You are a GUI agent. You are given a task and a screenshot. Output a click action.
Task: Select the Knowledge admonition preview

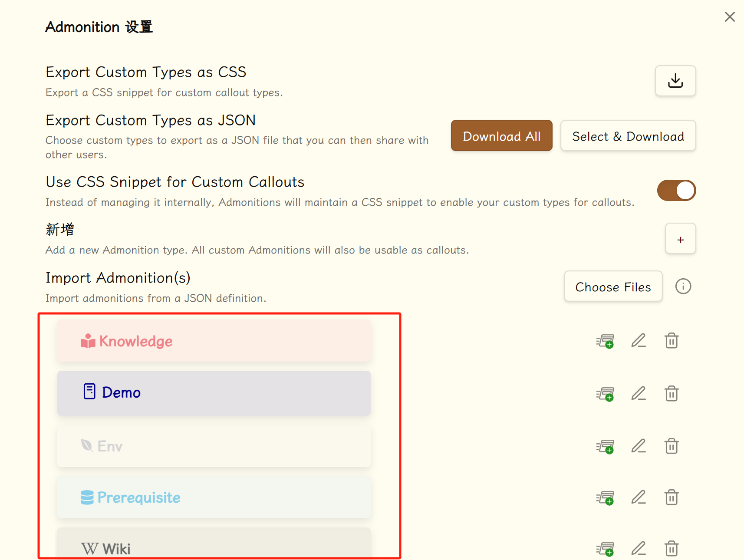214,341
